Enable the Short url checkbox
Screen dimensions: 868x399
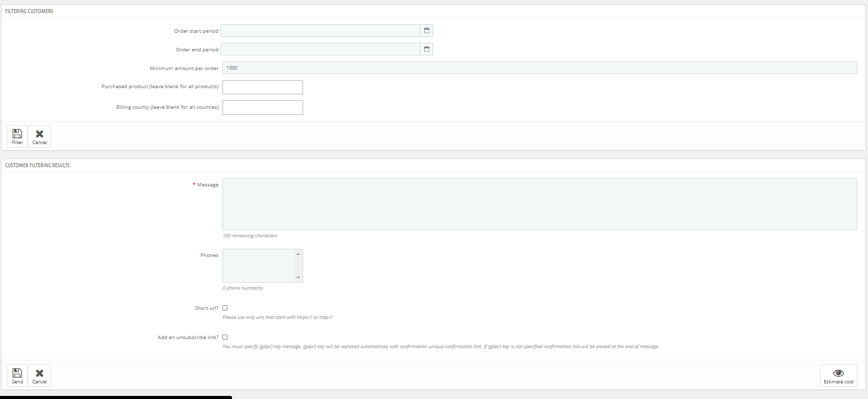225,308
